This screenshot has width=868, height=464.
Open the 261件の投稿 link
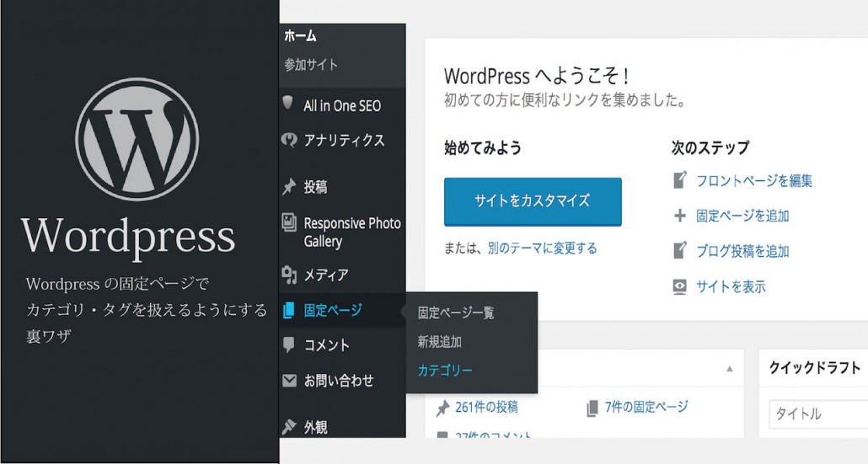coord(486,408)
